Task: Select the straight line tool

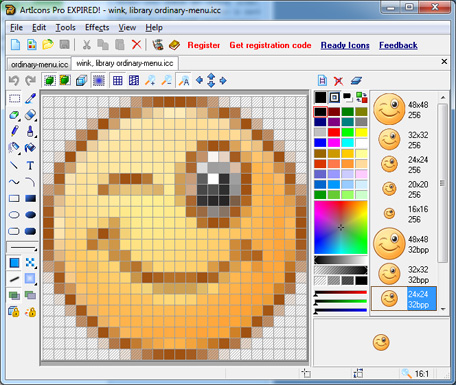Action: tap(14, 165)
